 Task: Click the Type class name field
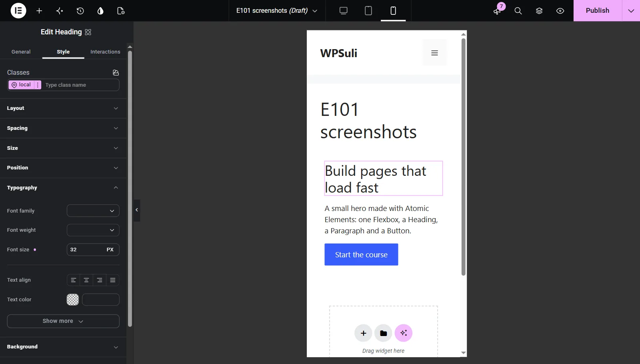[81, 85]
